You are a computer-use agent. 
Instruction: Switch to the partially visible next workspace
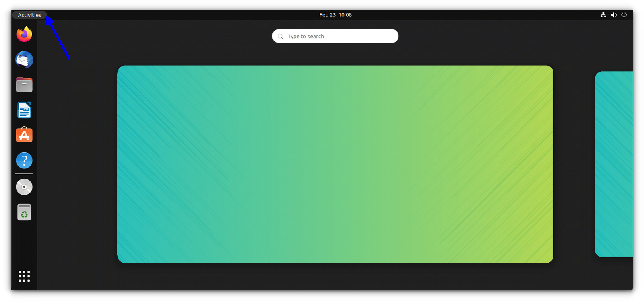pos(614,164)
